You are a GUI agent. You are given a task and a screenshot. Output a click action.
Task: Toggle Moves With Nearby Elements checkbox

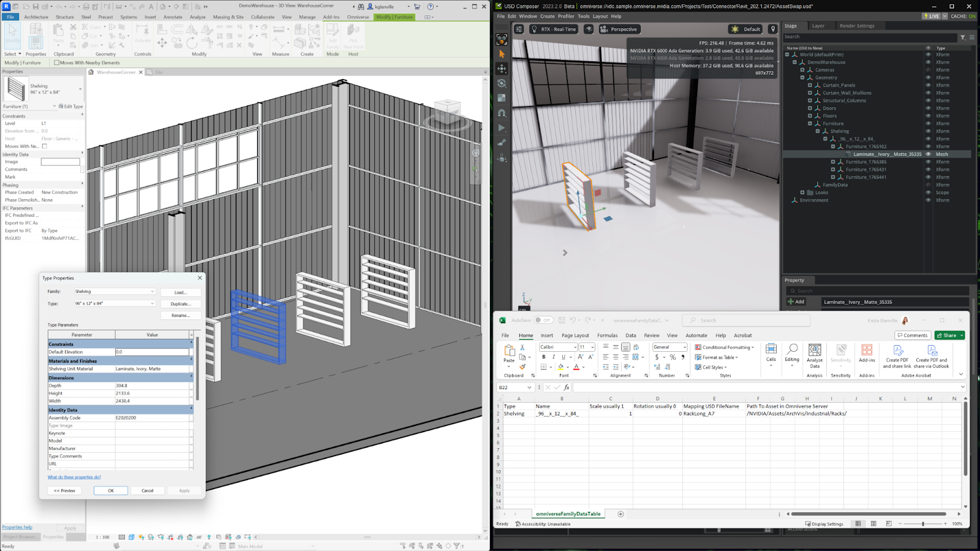(56, 63)
